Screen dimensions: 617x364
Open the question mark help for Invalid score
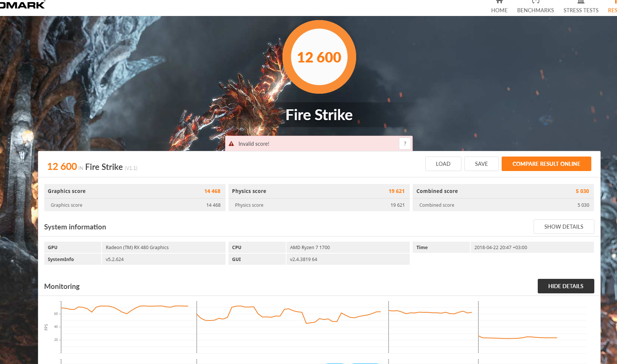(405, 144)
